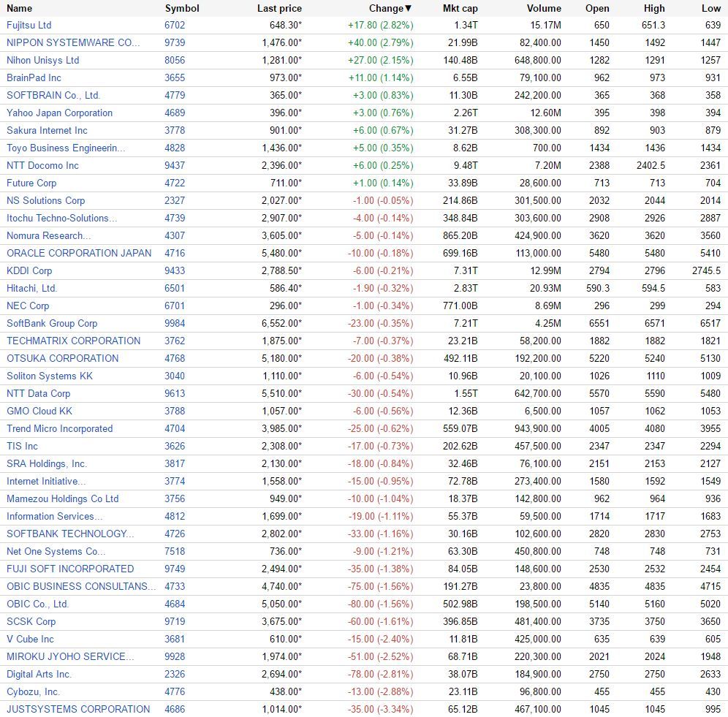Open Yahoo Japan Corporation link
Screen dimensions: 728x717
(59, 113)
